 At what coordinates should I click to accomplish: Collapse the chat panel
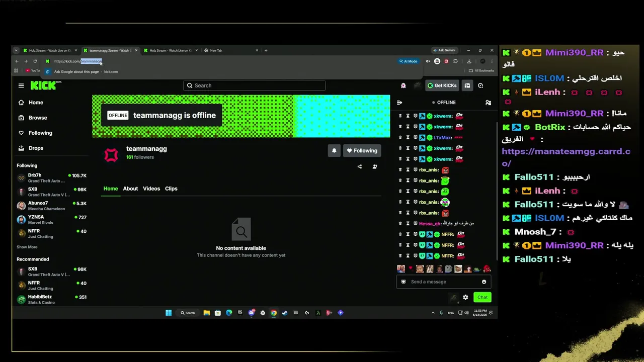(399, 103)
